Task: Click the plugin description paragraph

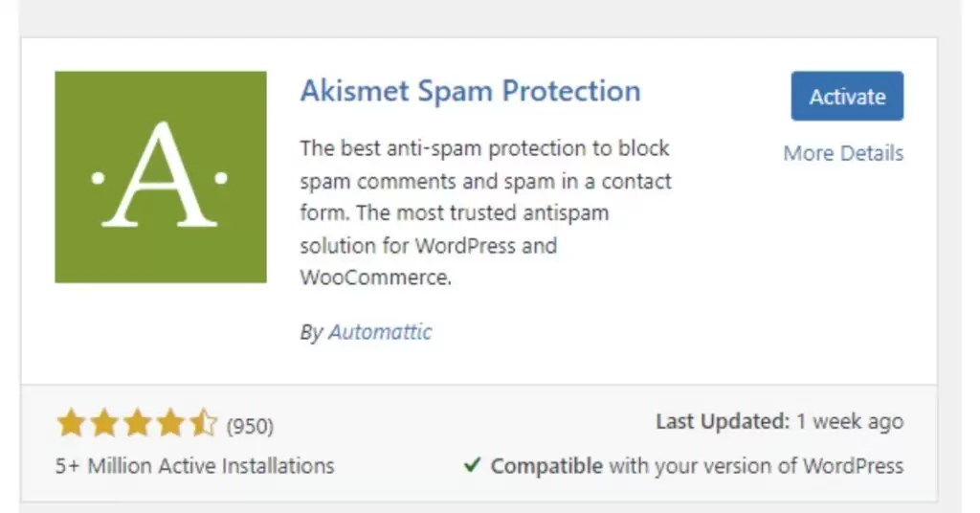Action: coord(485,213)
